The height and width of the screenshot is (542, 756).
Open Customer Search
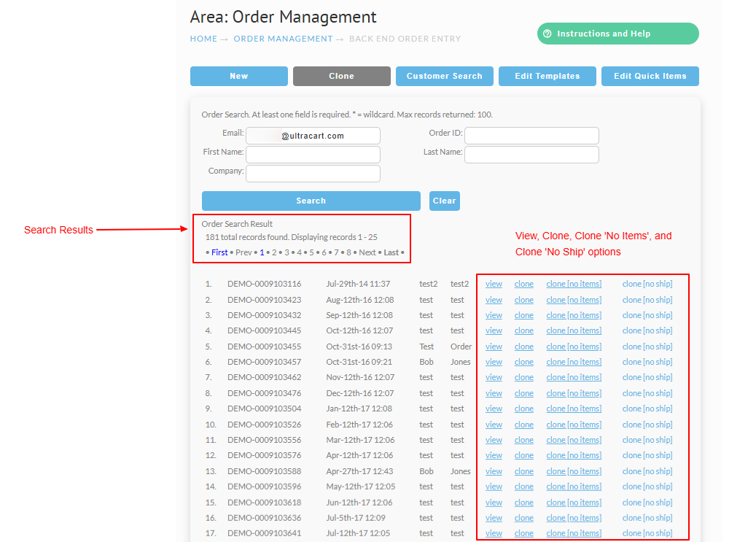tap(445, 77)
